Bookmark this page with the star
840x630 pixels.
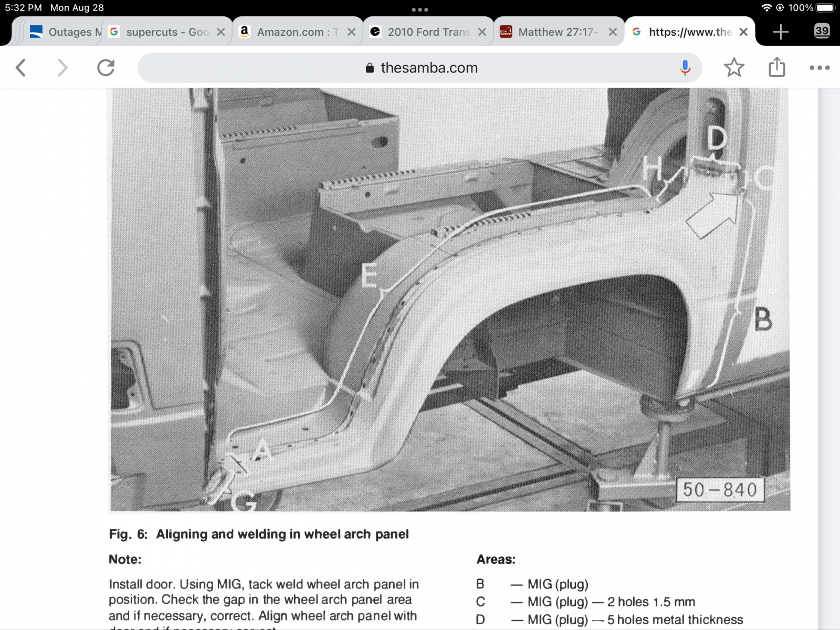(733, 68)
